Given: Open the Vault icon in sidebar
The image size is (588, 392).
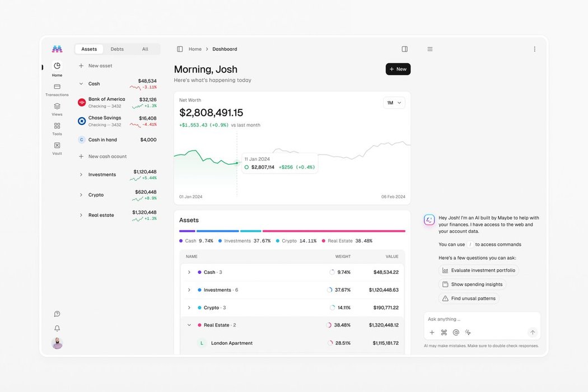Looking at the screenshot, I should [x=57, y=146].
